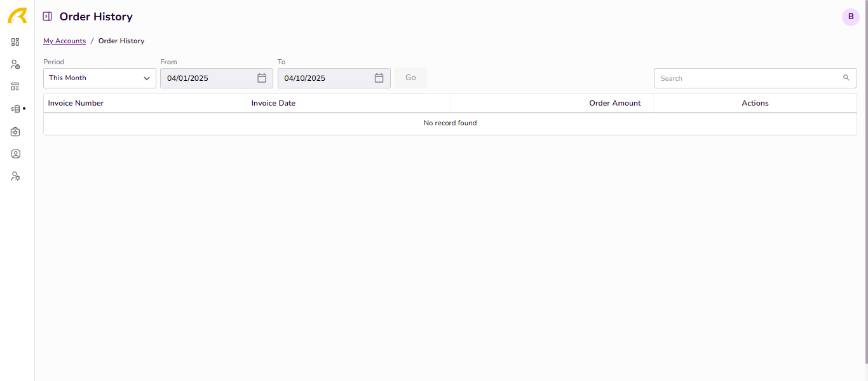Viewport: 868px width, 381px height.
Task: Open the user settings gear sidebar icon
Action: [15, 176]
